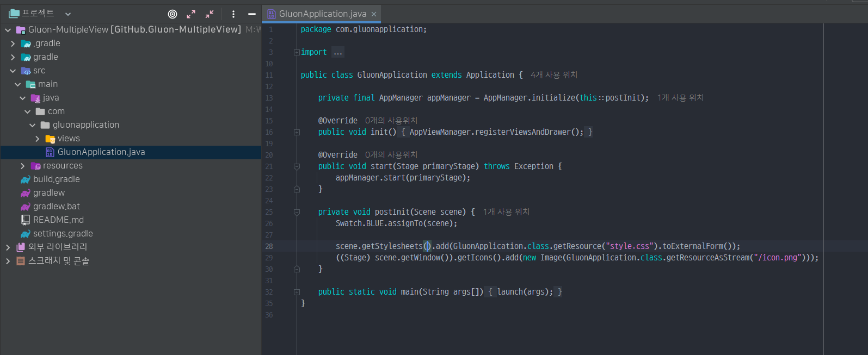Image resolution: width=868 pixels, height=355 pixels.
Task: Collapse the src folder
Action: coord(13,71)
